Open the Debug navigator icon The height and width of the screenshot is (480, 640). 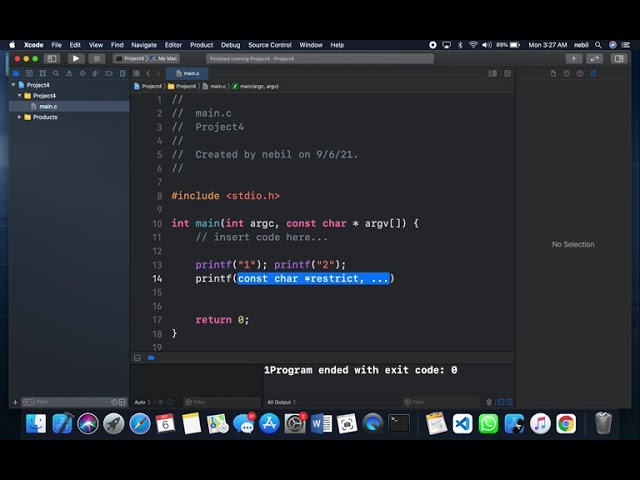96,73
